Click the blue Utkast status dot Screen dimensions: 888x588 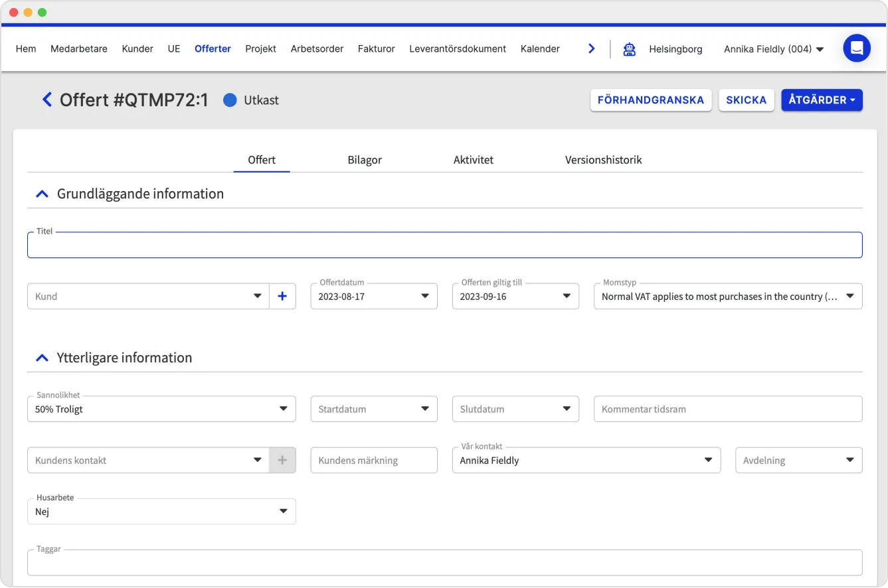tap(230, 100)
